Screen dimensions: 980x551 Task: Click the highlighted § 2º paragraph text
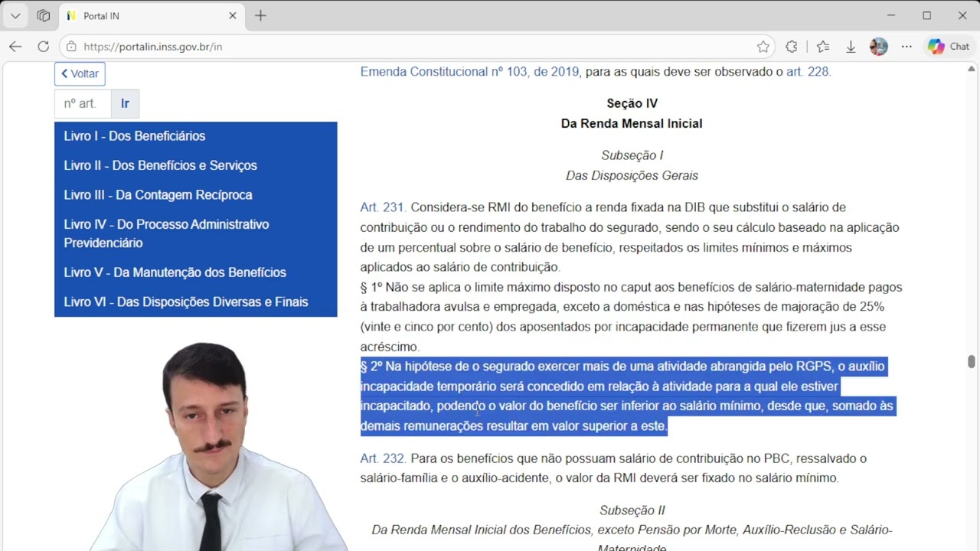click(x=627, y=396)
